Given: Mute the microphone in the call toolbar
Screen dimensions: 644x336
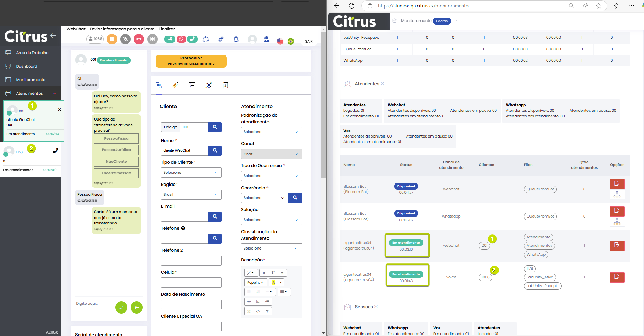Looking at the screenshot, I should [x=125, y=39].
